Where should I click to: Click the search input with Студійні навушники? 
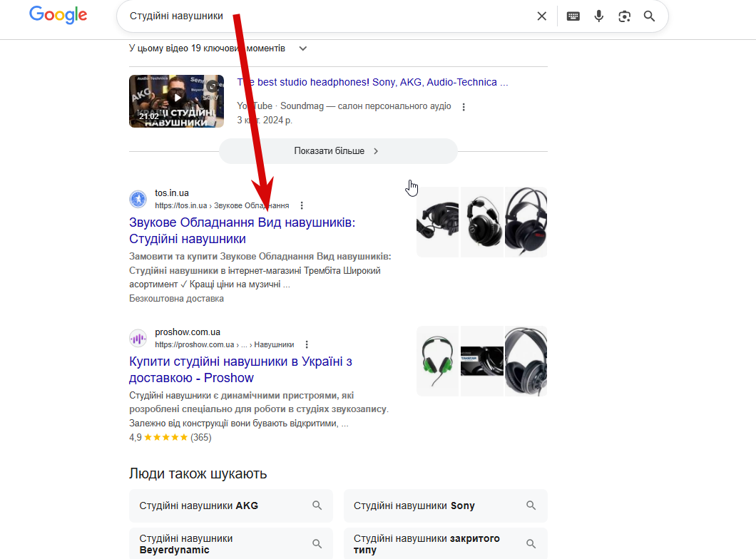coord(328,16)
